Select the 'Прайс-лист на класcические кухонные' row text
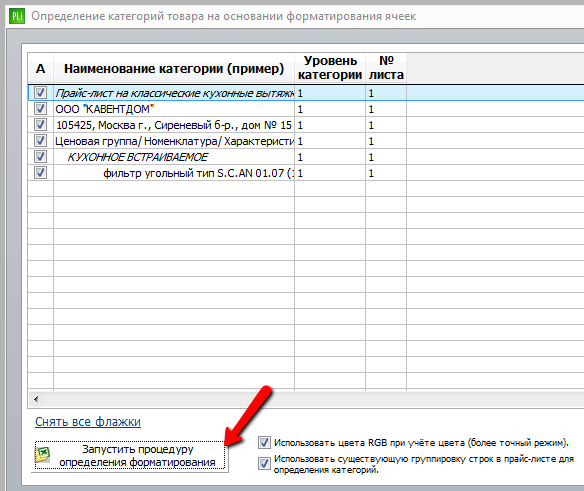 tap(174, 93)
